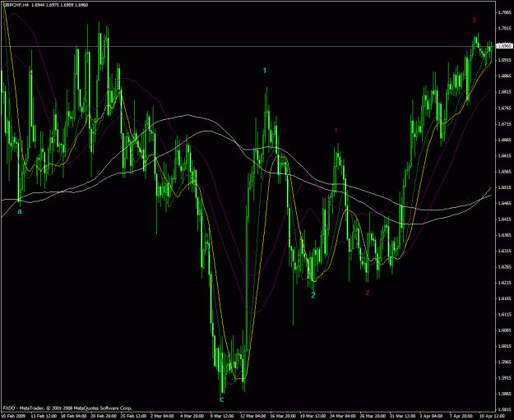
Task: Click the '31 Mar 12:00' time axis label
Action: [402, 416]
